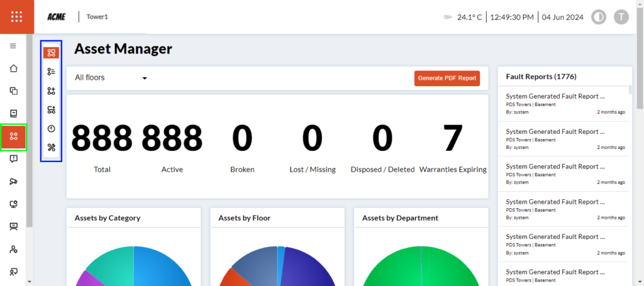Open the app launcher grid icon
Screen dimensions: 644x286
tap(17, 17)
